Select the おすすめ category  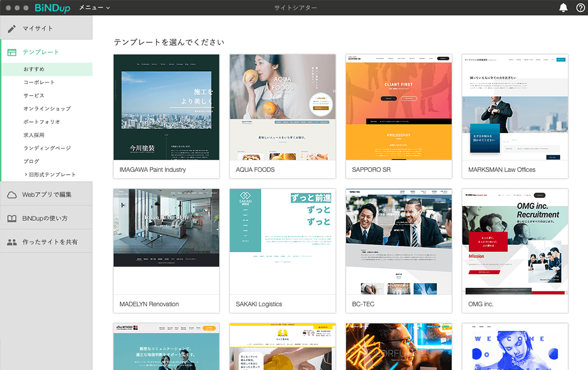tap(47, 69)
